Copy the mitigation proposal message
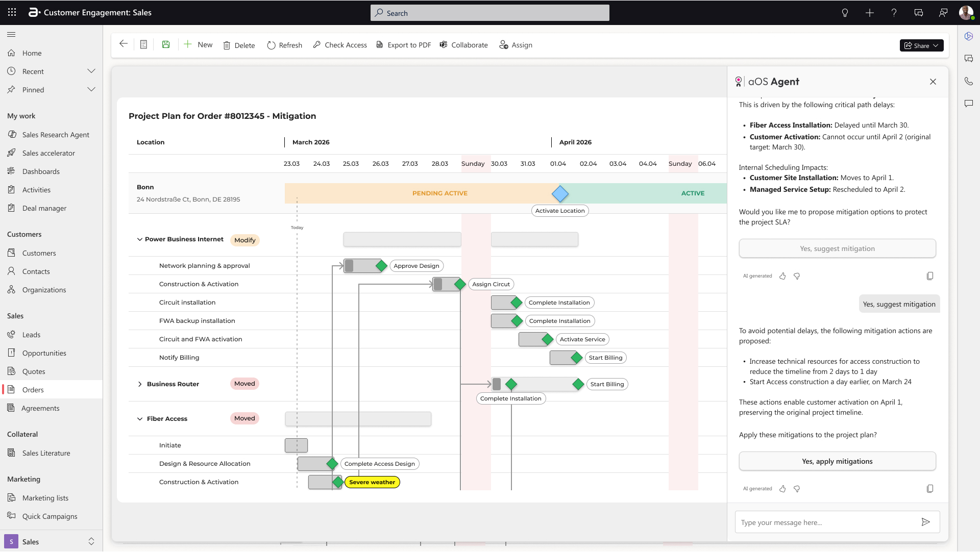The height and width of the screenshot is (552, 980). click(930, 489)
